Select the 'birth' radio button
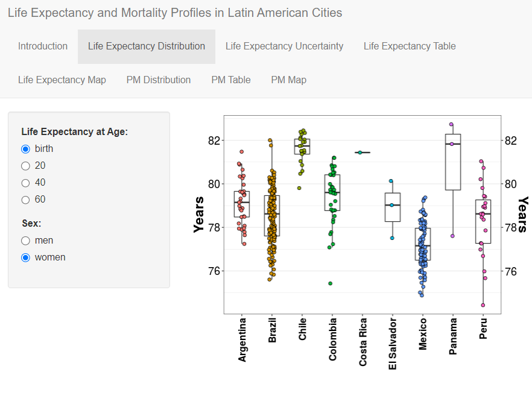The width and height of the screenshot is (532, 413). (25, 148)
